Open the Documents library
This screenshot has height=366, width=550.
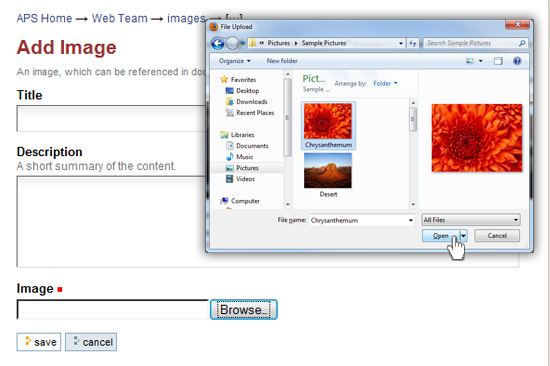coord(252,146)
